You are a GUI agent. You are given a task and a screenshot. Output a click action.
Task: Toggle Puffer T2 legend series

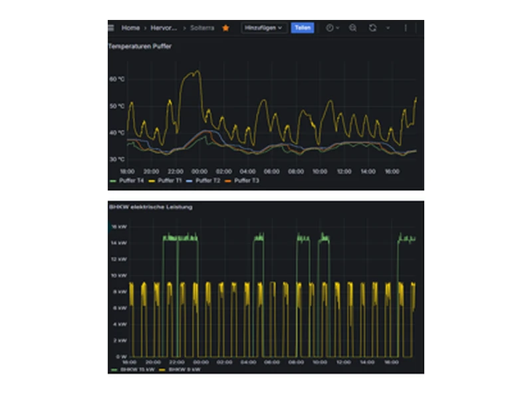(203, 180)
